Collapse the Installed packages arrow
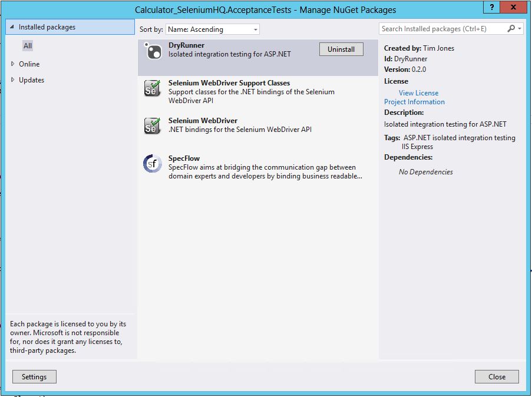532x397 pixels. click(12, 27)
